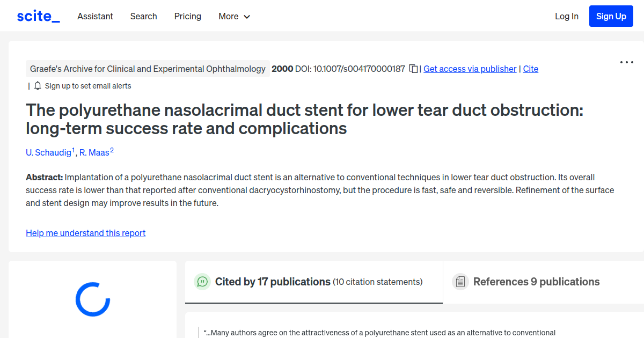Go to the Search page
This screenshot has height=338, width=644.
[x=143, y=17]
